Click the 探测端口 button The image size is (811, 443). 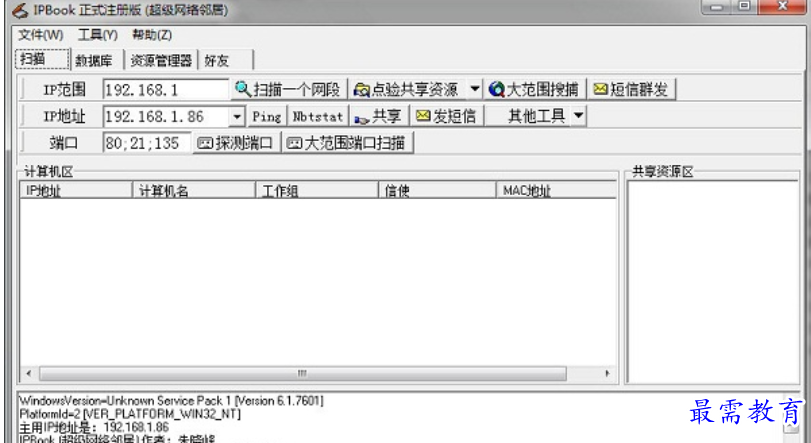pos(236,143)
